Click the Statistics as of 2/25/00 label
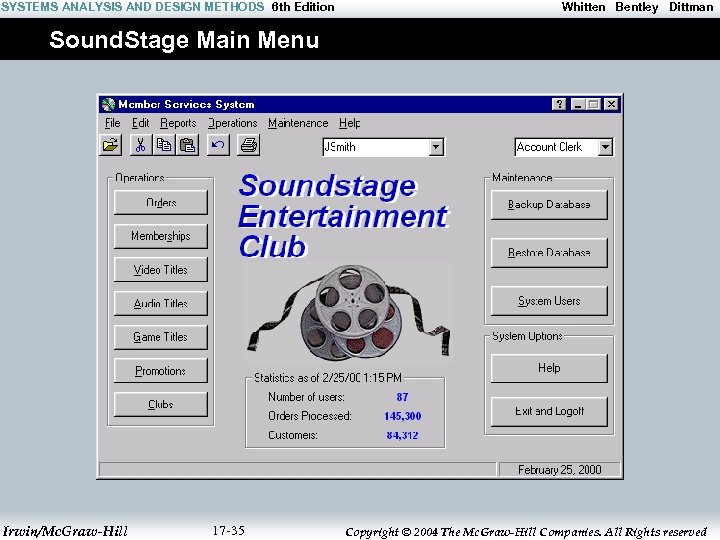 (328, 378)
